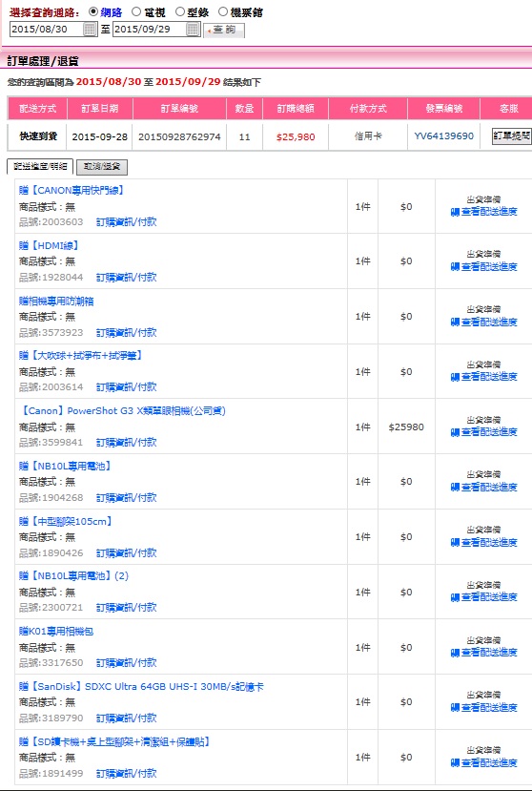This screenshot has width=532, height=791.
Task: Switch to the 配送進度/明細 tab
Action: 40,166
